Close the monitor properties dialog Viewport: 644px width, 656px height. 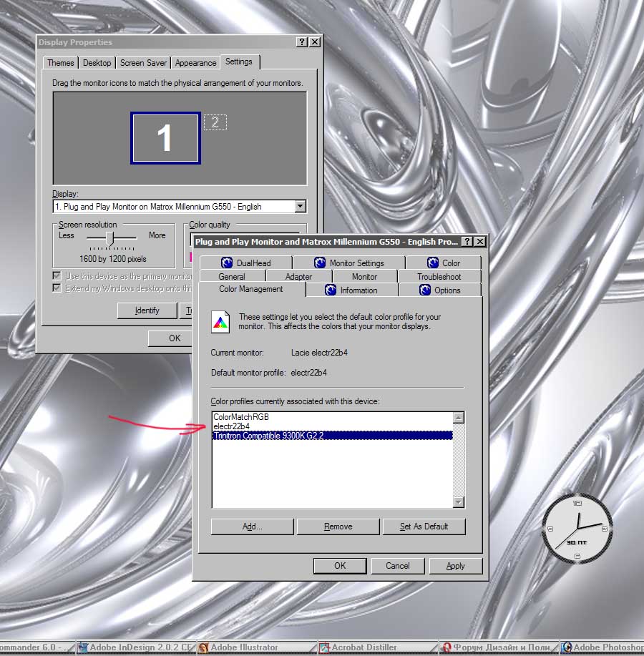(480, 241)
